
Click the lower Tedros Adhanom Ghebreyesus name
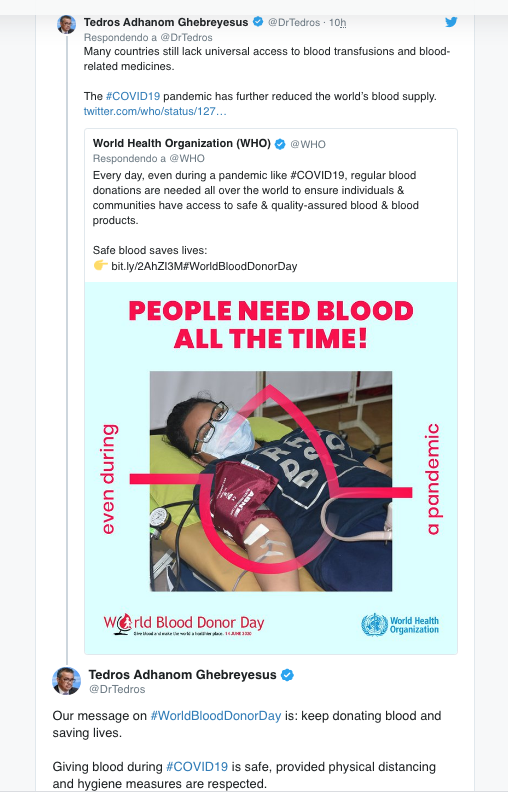coord(182,675)
